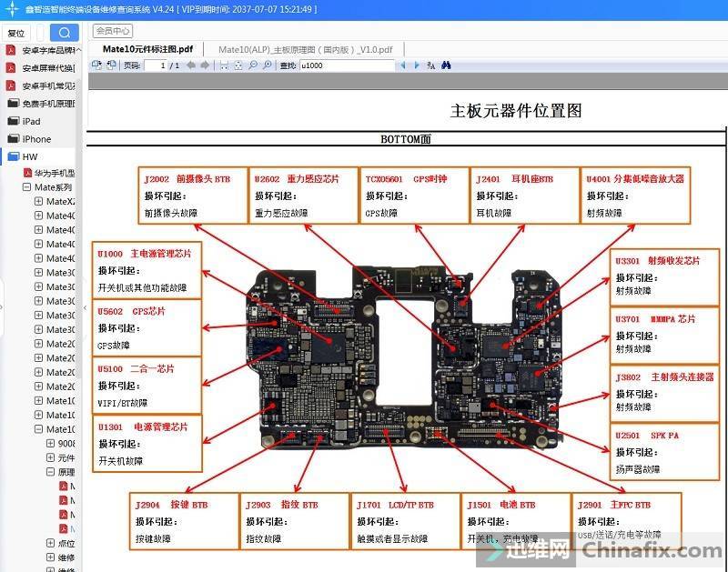Expand the MateX2 tree node
The image size is (728, 572).
[x=38, y=201]
